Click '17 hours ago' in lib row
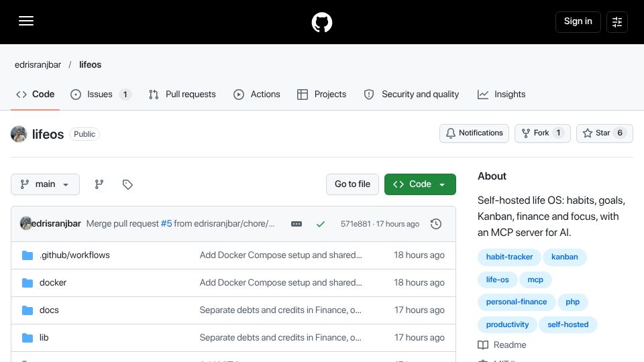 [x=419, y=338]
